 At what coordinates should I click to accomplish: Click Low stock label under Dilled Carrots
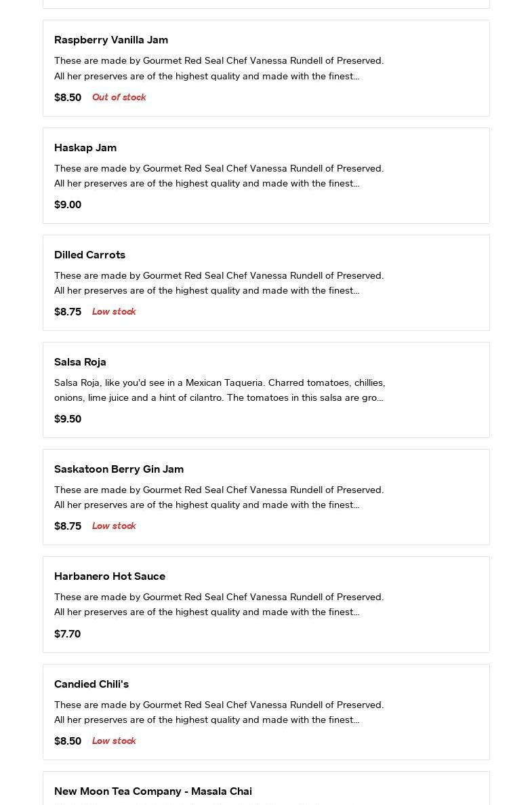[114, 312]
